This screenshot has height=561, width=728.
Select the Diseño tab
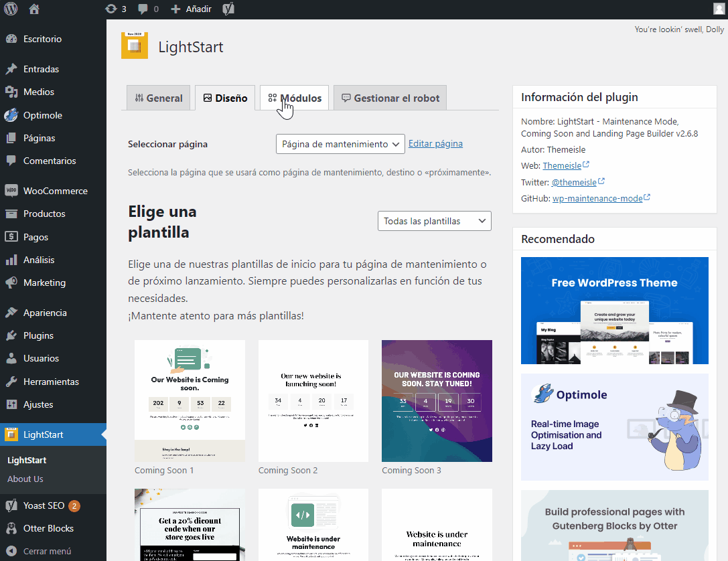point(225,98)
